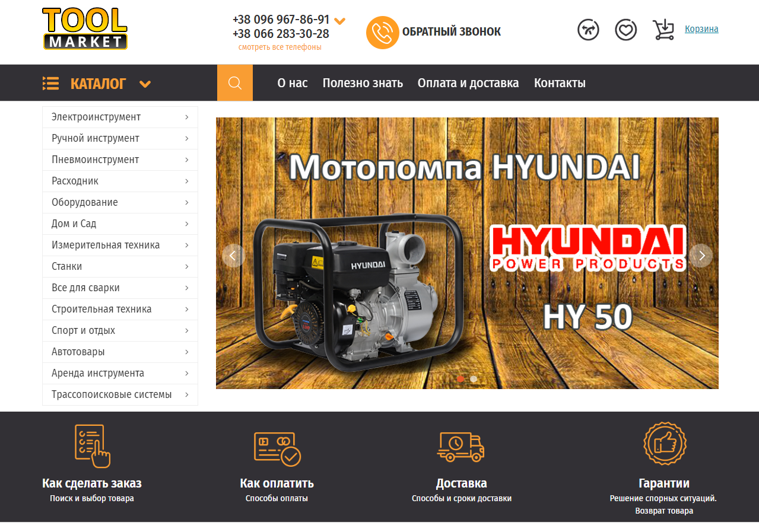
Task: Click 'Поиск и выбор товара' text
Action: point(92,498)
